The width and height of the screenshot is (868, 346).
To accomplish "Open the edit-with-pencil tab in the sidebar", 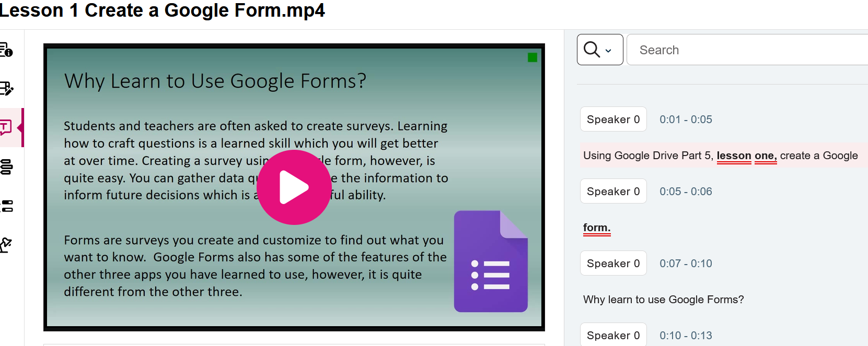I will [x=6, y=89].
